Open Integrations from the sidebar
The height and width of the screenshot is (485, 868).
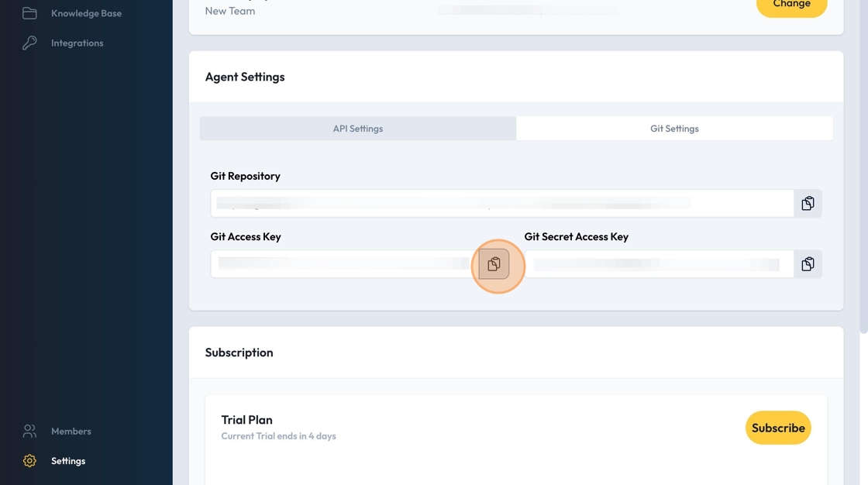[77, 43]
